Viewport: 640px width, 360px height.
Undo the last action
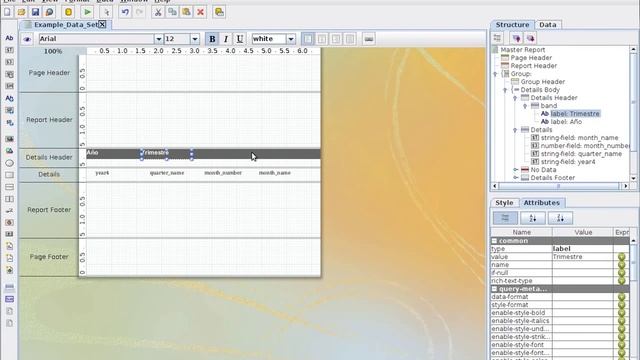125,12
